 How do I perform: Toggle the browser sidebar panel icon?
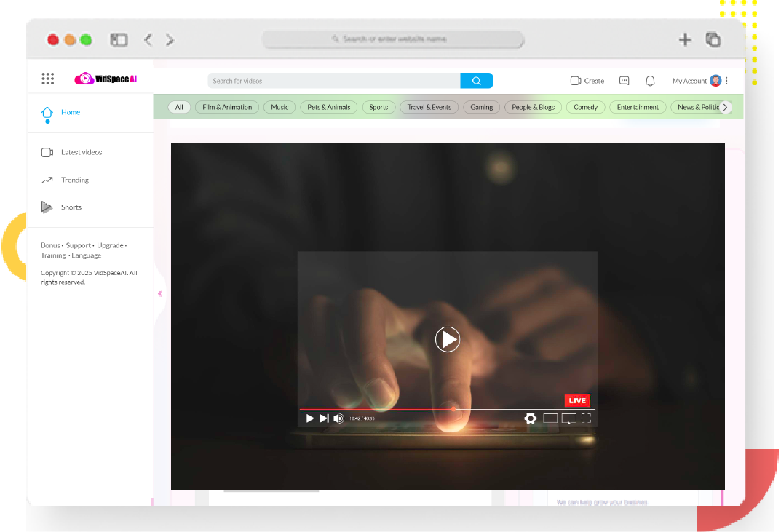click(119, 40)
